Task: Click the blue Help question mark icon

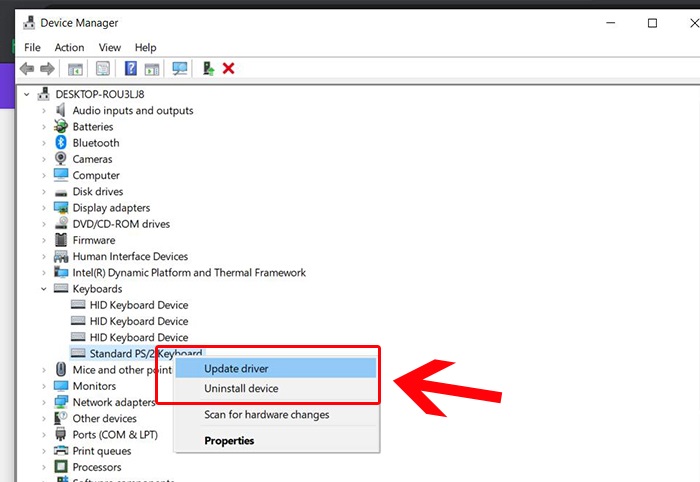Action: (130, 68)
